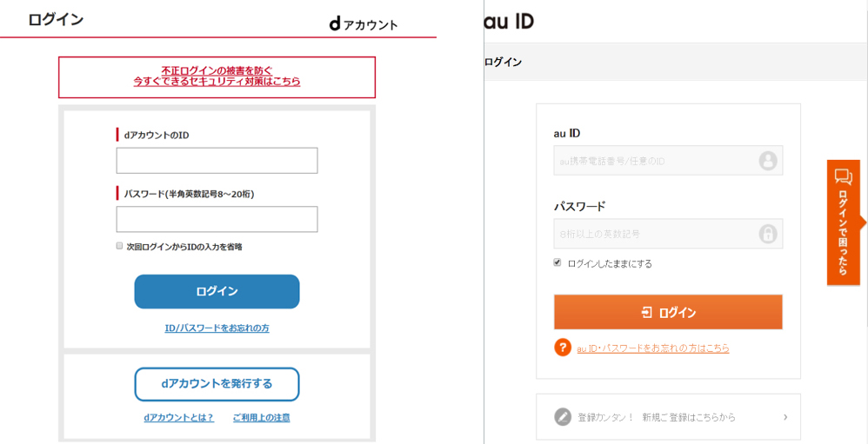Open the red security measures warning link

(x=217, y=76)
